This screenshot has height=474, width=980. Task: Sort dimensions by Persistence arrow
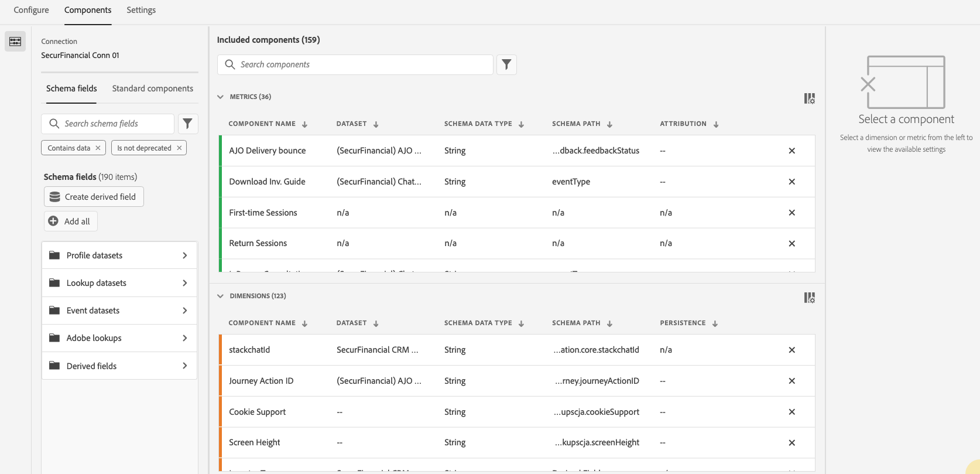pyautogui.click(x=715, y=323)
